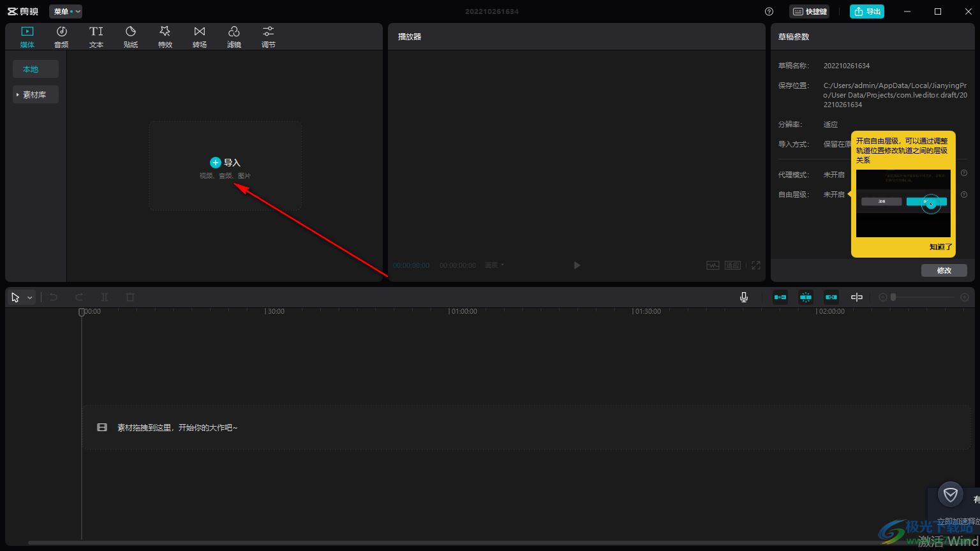Click the timeline zoom in plus icon
This screenshot has width=980, height=551.
(x=965, y=297)
